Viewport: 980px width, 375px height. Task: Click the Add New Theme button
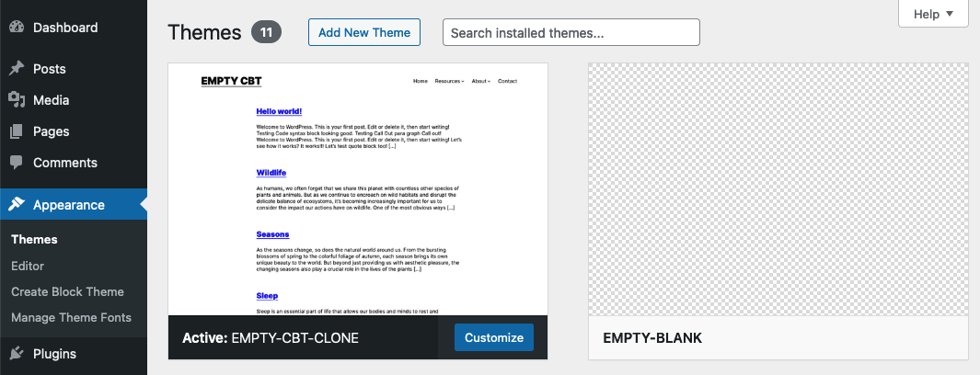point(364,32)
